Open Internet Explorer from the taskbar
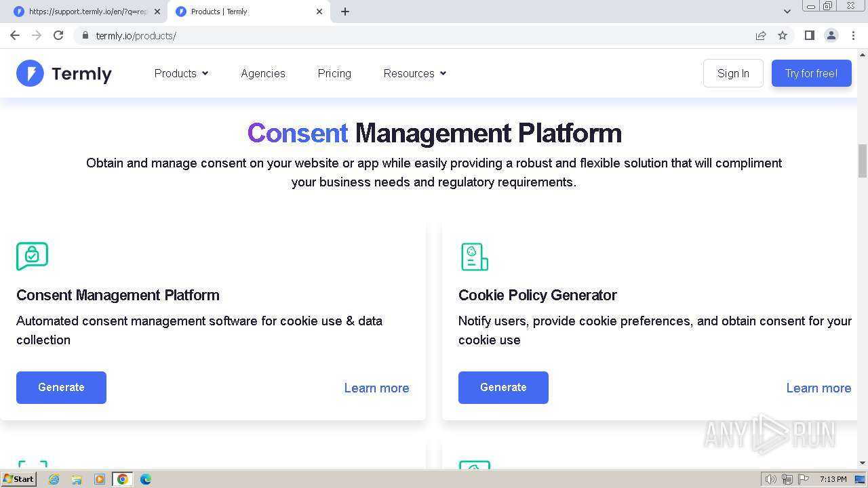Screen dimensions: 868x488 54,479
